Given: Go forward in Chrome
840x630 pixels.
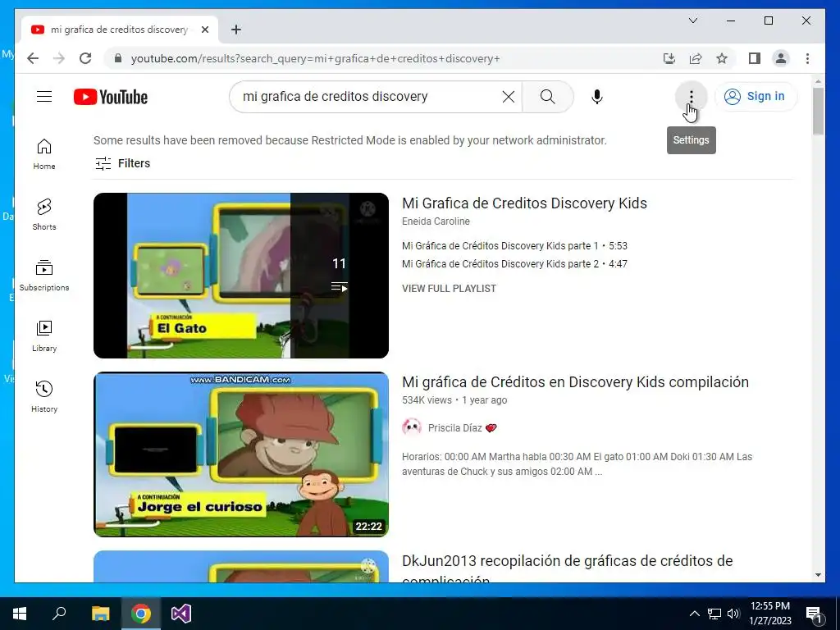Looking at the screenshot, I should [59, 58].
